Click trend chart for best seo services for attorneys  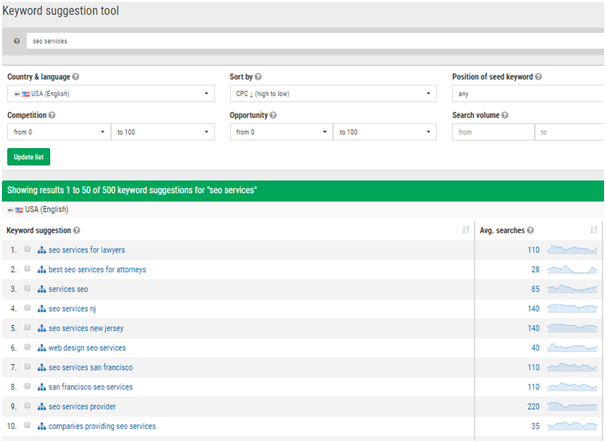pyautogui.click(x=572, y=269)
